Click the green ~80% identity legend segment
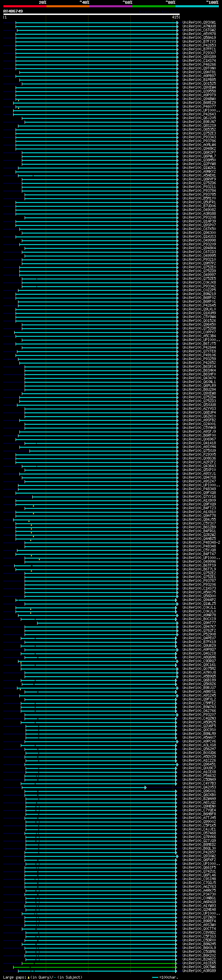This screenshot has width=222, height=980. [x=154, y=7]
